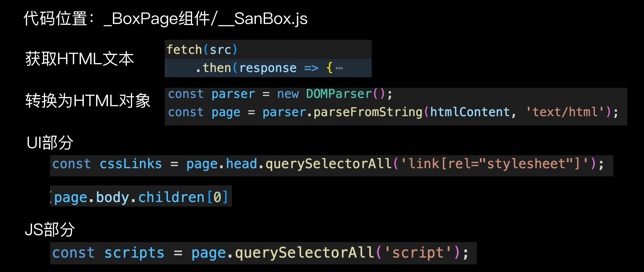Expand the folded code ellipsis after '{'

tap(339, 68)
